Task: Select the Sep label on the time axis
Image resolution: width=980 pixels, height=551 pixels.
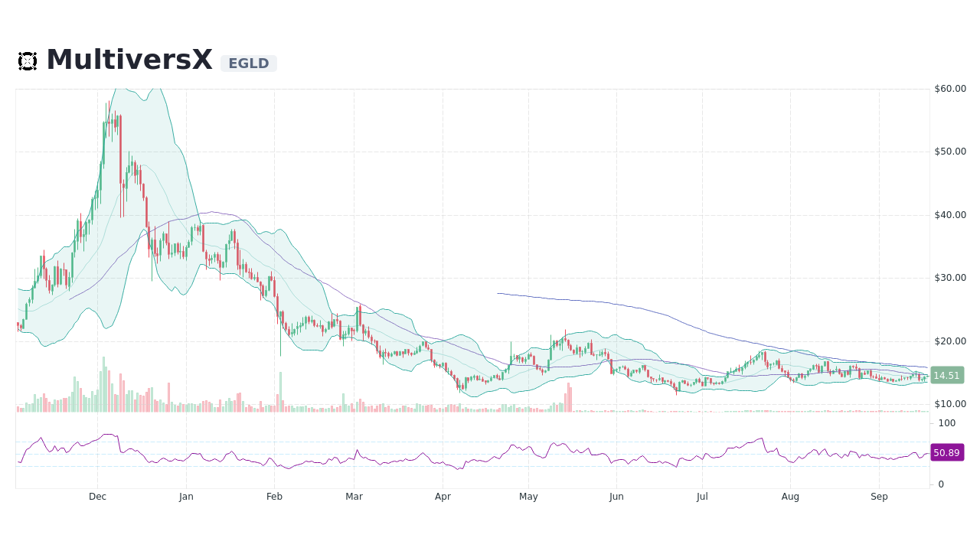Action: 879,496
